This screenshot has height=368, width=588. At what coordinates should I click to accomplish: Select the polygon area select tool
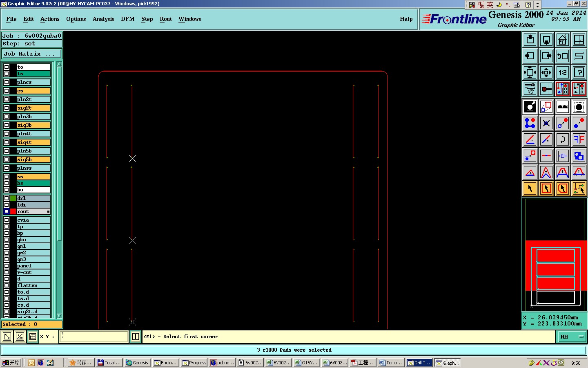click(x=563, y=188)
